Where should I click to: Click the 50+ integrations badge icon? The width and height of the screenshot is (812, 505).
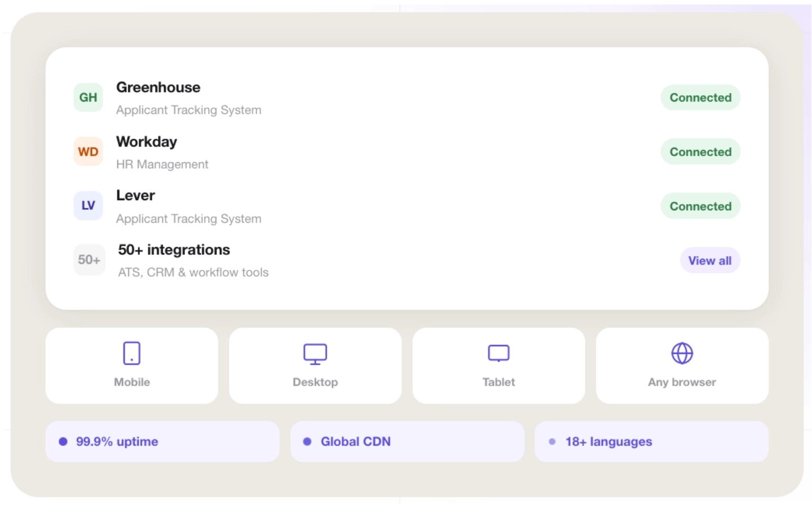(89, 260)
